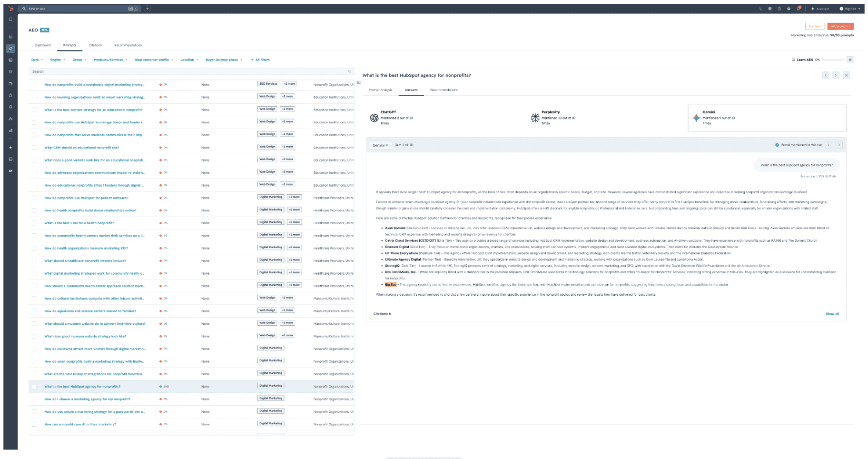Open Recommendations tab in prompt detail panel
This screenshot has width=868, height=459.
[444, 90]
